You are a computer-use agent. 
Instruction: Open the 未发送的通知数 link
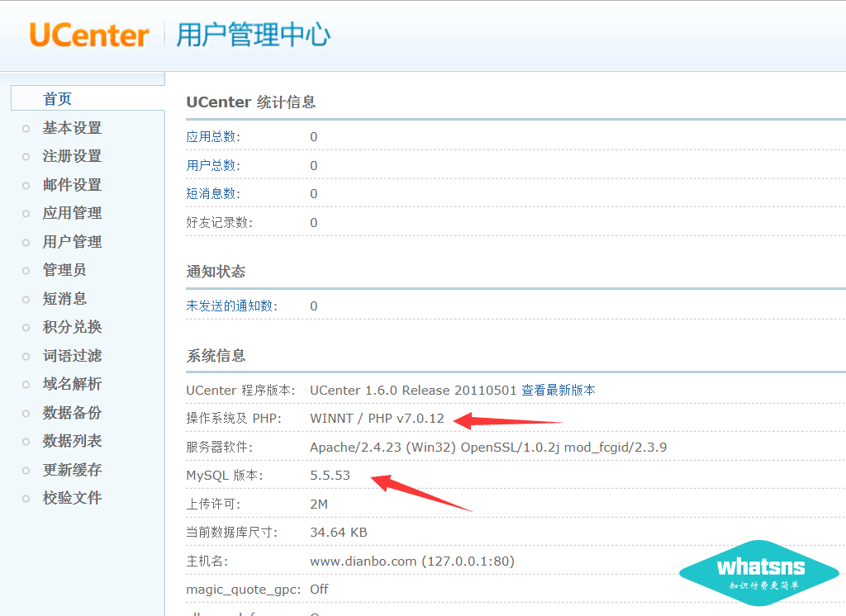pyautogui.click(x=231, y=306)
